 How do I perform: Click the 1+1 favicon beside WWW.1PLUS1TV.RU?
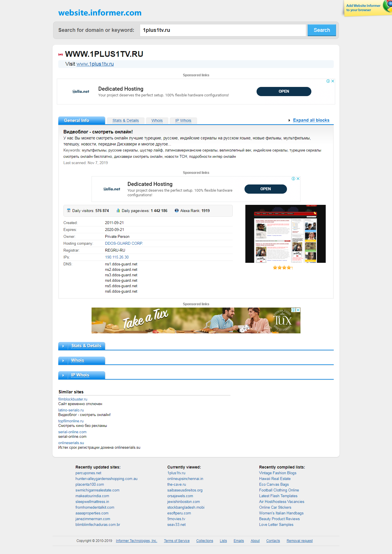point(61,55)
